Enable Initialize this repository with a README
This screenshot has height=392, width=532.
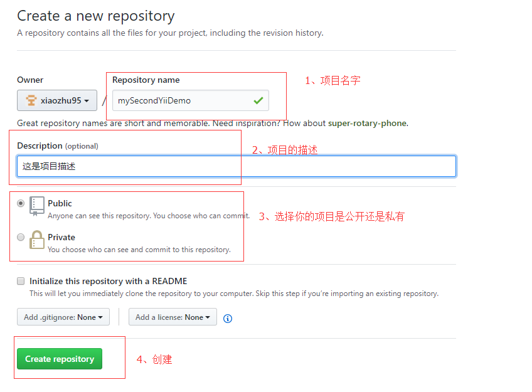[x=21, y=281]
